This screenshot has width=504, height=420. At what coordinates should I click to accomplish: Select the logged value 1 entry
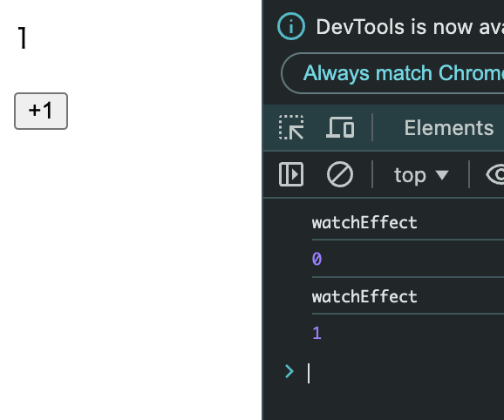(x=317, y=333)
